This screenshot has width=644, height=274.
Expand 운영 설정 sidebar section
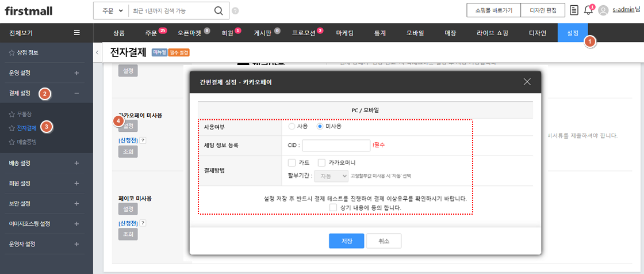click(x=76, y=73)
